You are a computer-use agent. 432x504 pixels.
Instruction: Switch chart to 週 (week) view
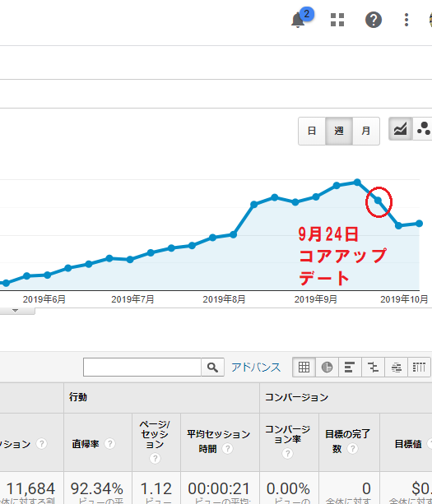click(339, 131)
